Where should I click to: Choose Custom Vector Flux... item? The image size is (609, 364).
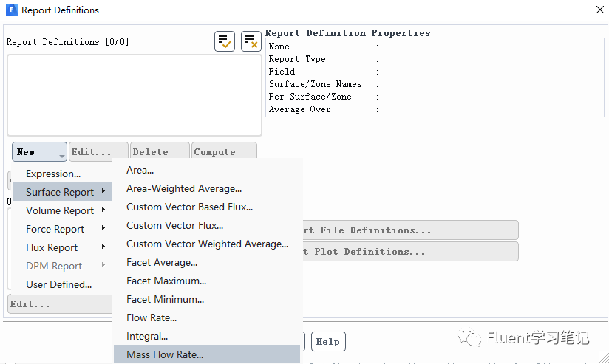tap(174, 225)
